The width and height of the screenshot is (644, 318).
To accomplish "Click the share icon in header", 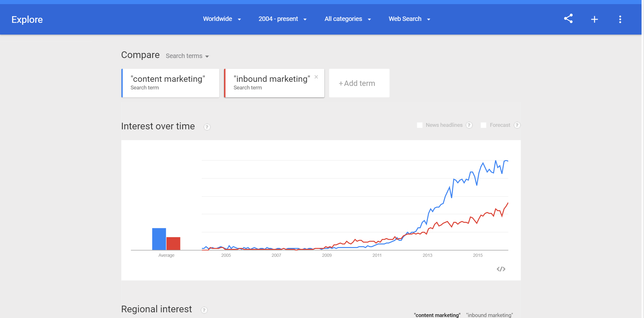I will point(568,19).
